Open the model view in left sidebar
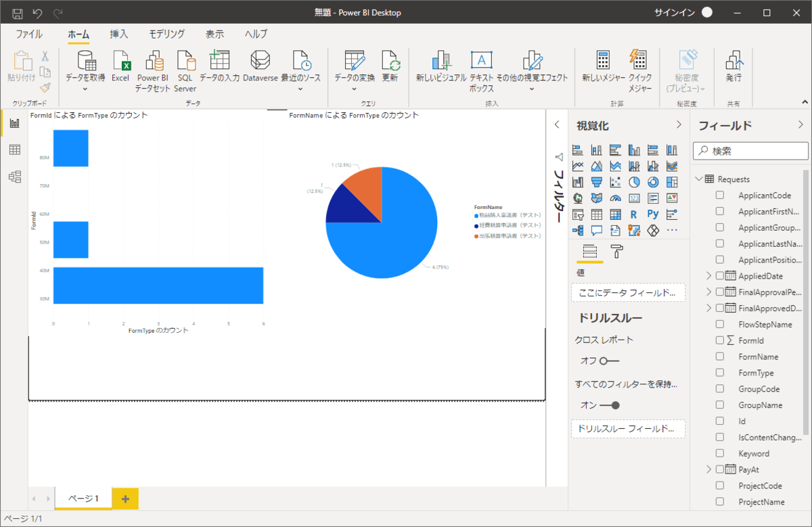812x527 pixels. pyautogui.click(x=14, y=177)
